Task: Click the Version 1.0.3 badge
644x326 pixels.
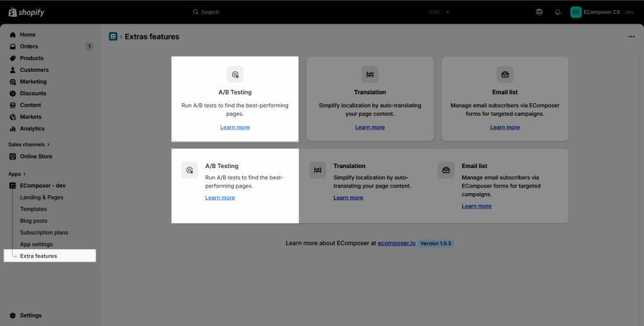Action: pyautogui.click(x=436, y=243)
